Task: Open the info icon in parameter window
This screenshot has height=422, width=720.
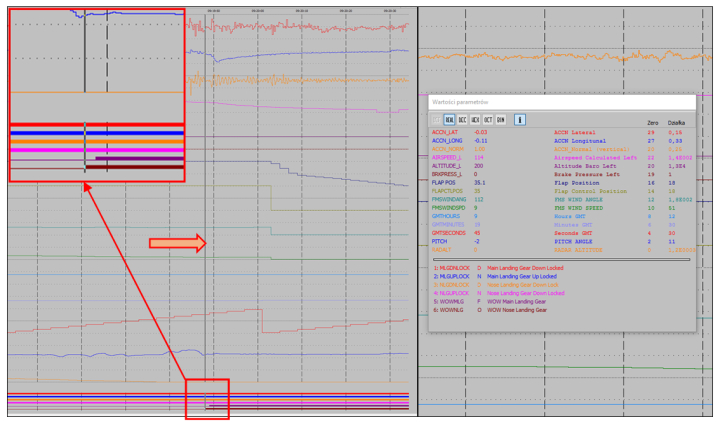Action: coord(520,120)
